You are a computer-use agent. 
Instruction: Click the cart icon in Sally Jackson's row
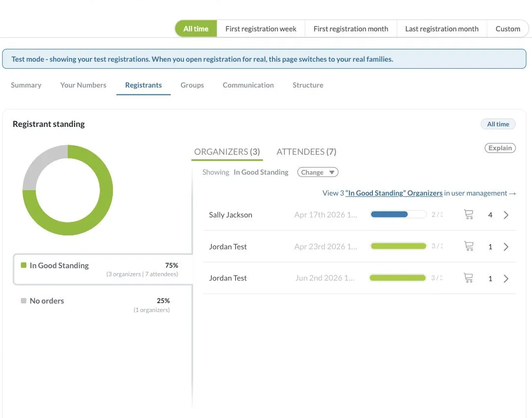[468, 214]
